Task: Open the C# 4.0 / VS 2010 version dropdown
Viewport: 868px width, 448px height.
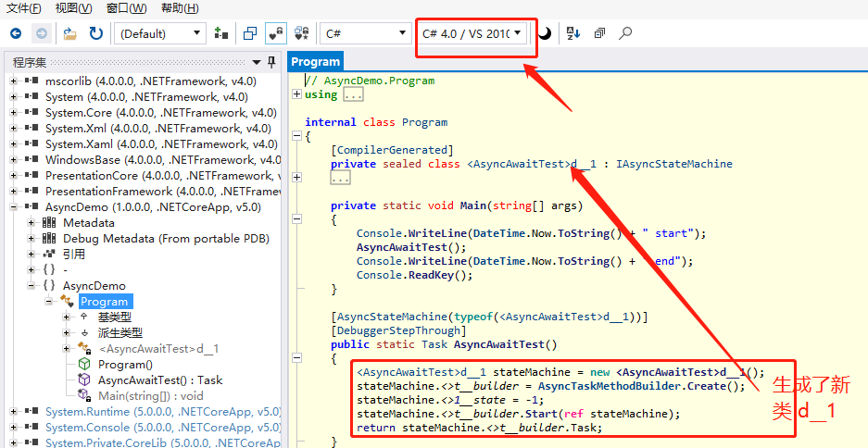Action: (473, 33)
